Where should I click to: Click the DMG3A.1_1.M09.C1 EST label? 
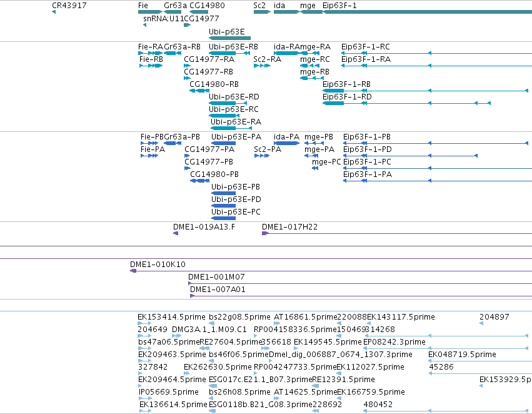tap(209, 330)
